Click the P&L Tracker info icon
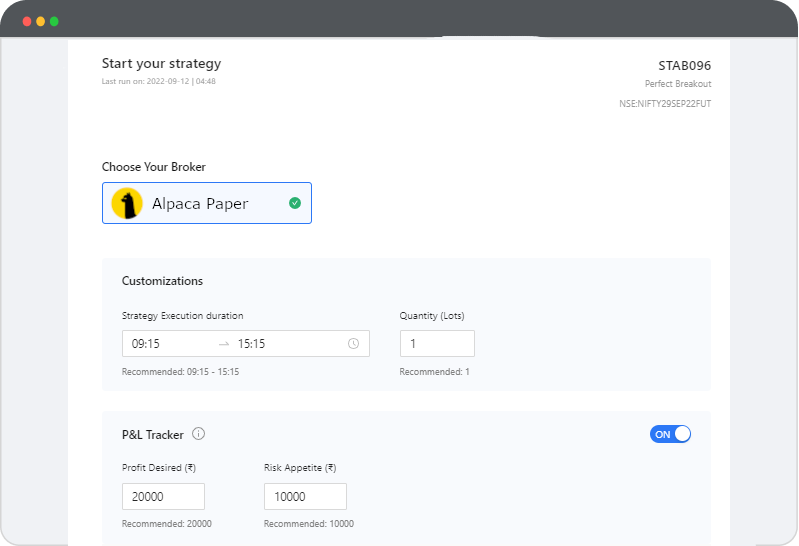Screen dimensions: 799x546 (198, 434)
